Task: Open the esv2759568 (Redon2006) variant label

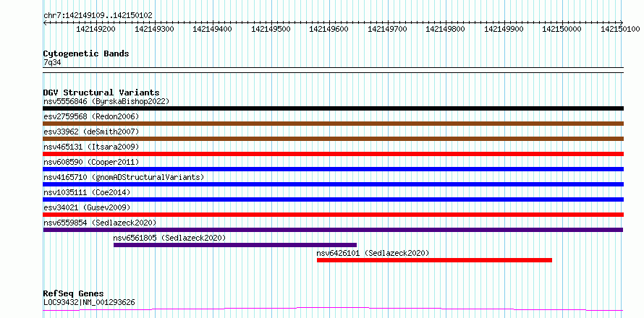Action: [91, 116]
